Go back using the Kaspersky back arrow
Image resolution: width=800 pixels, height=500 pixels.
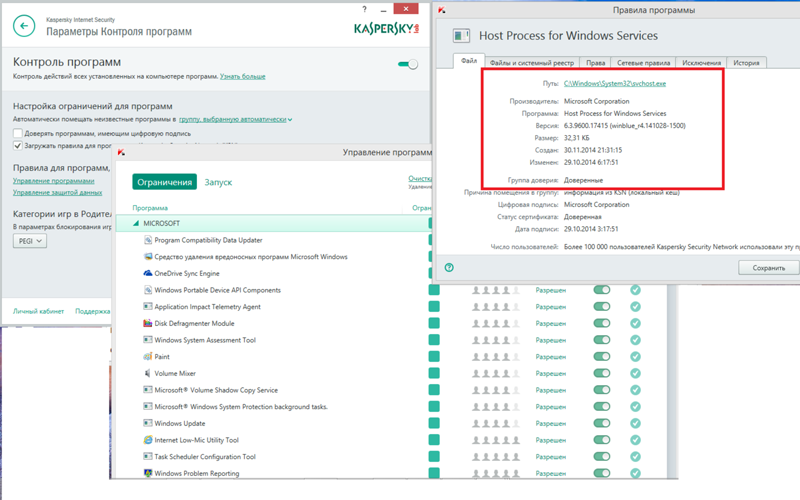point(24,26)
